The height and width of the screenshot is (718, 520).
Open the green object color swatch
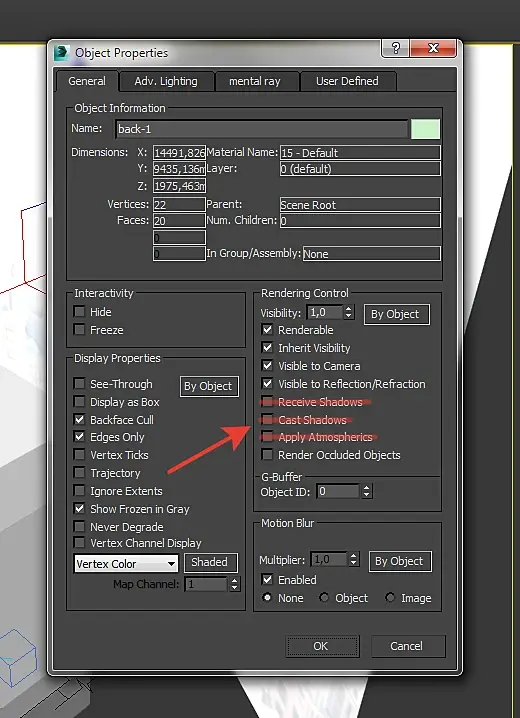click(x=425, y=129)
